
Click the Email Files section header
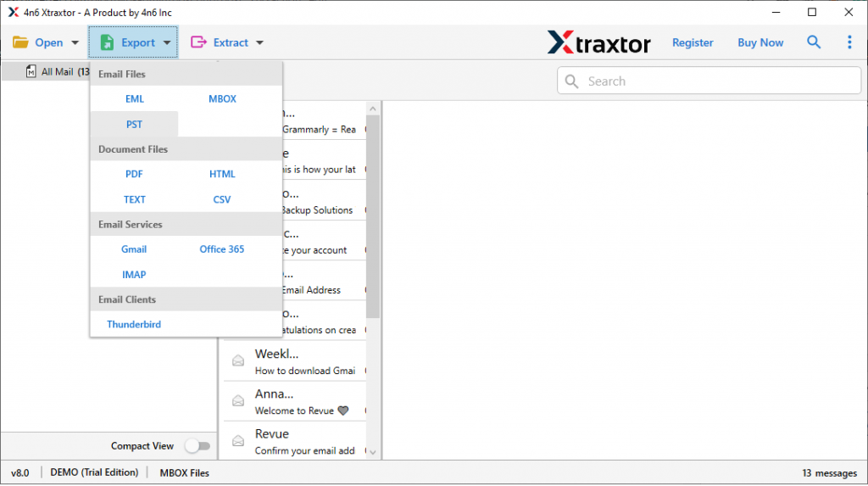pyautogui.click(x=186, y=74)
